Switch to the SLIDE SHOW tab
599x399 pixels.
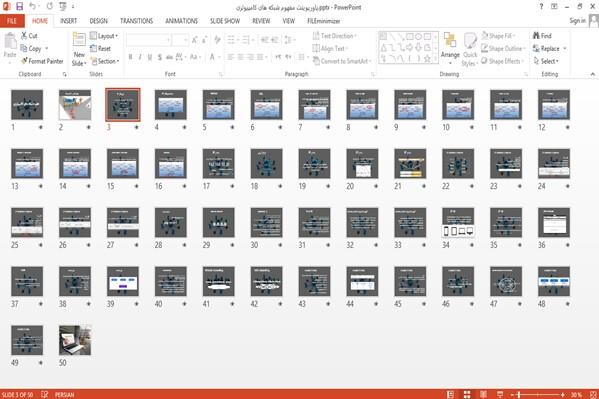tap(225, 21)
